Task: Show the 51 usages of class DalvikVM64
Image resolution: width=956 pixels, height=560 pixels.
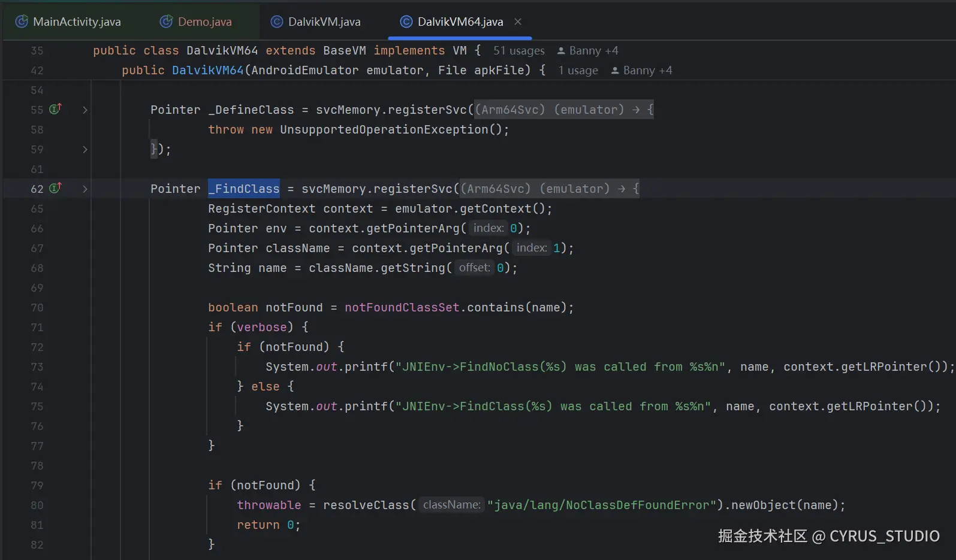Action: click(x=519, y=51)
